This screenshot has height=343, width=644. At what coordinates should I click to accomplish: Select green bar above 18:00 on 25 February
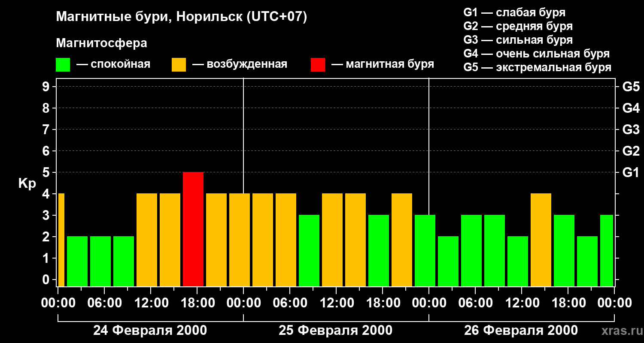click(379, 250)
